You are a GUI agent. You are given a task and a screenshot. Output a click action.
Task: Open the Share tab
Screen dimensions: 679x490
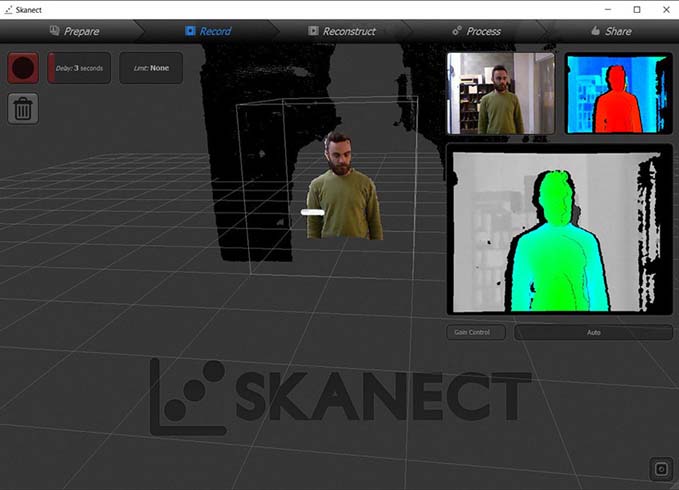pyautogui.click(x=611, y=31)
